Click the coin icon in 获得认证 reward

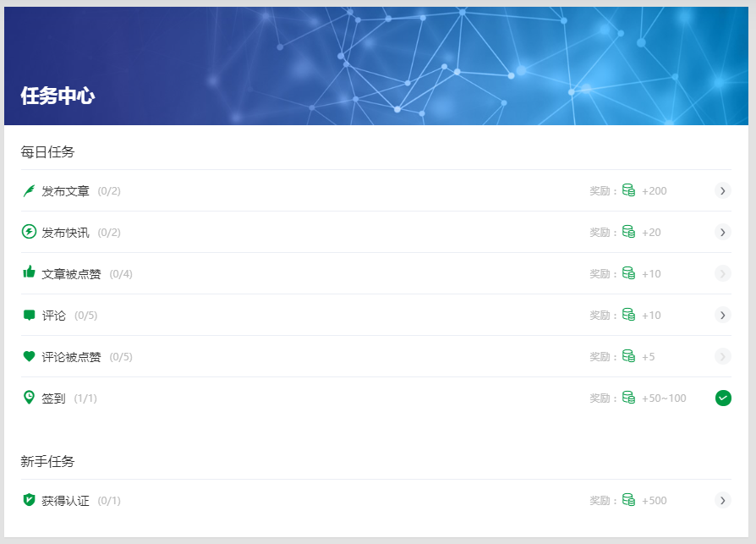click(x=628, y=500)
